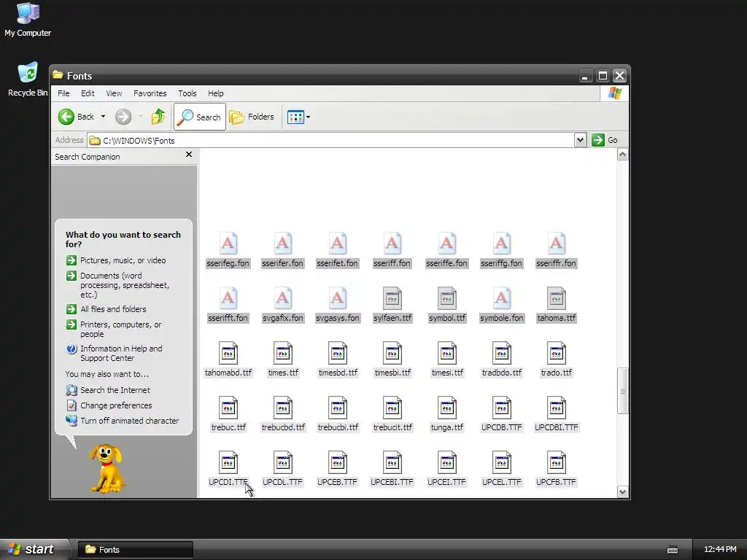Select the sserifeg.fon font file

click(x=228, y=251)
